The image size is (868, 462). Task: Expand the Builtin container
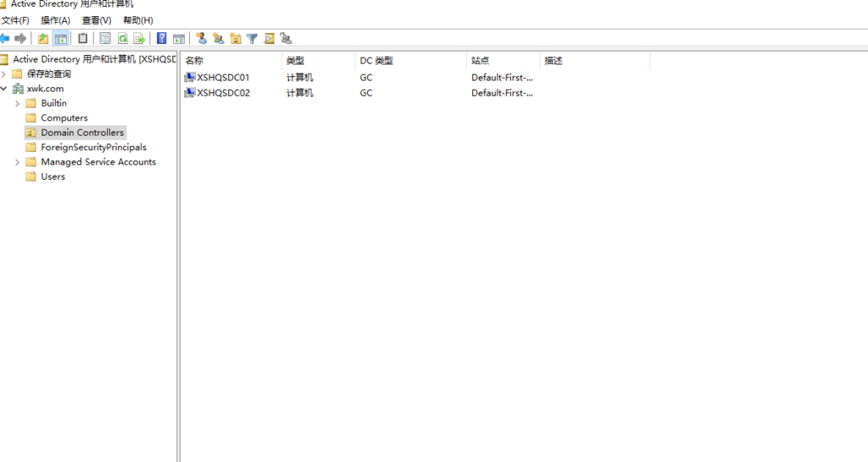[x=17, y=103]
